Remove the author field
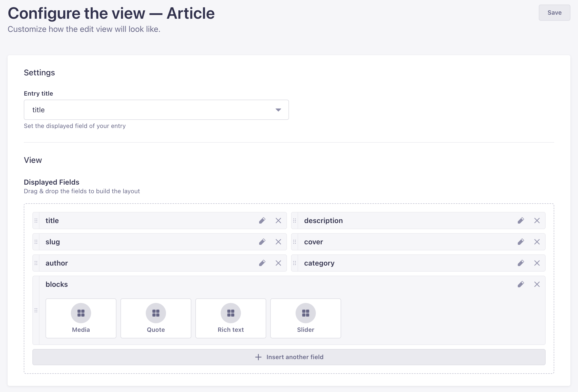This screenshot has height=392, width=578. point(278,263)
